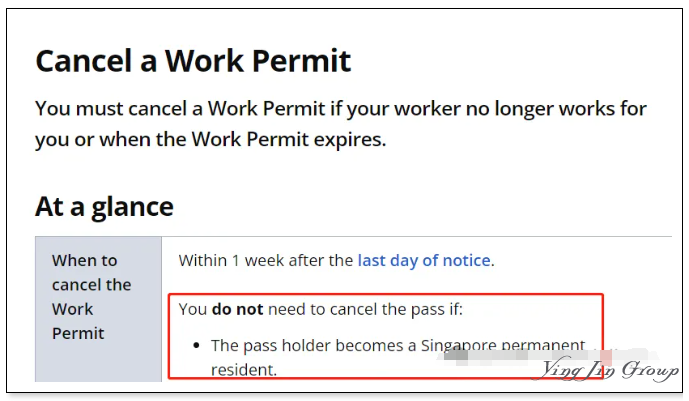
Task: Select the bold "do not" text
Action: pyautogui.click(x=237, y=309)
